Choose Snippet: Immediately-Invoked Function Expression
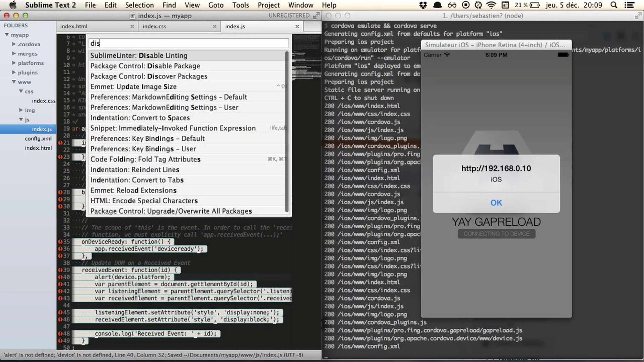Viewport: 644px width, 362px height. pos(187,128)
